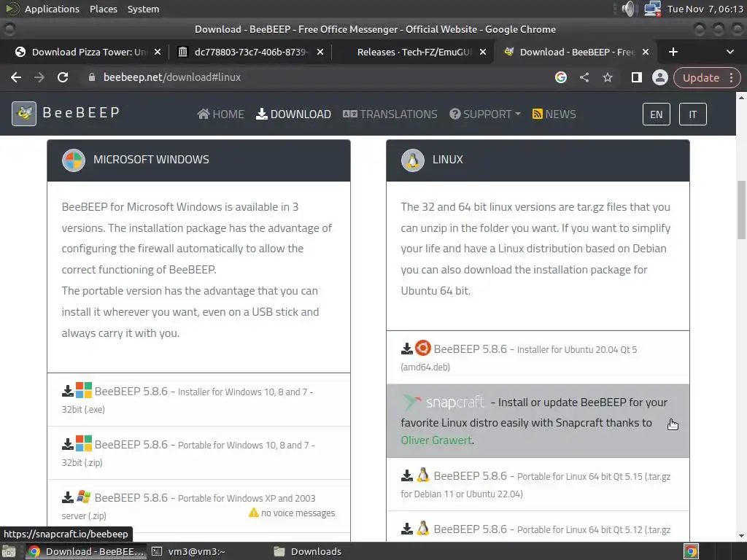The height and width of the screenshot is (560, 747).
Task: Click the Chrome tray icon in bottom panel
Action: click(x=691, y=551)
